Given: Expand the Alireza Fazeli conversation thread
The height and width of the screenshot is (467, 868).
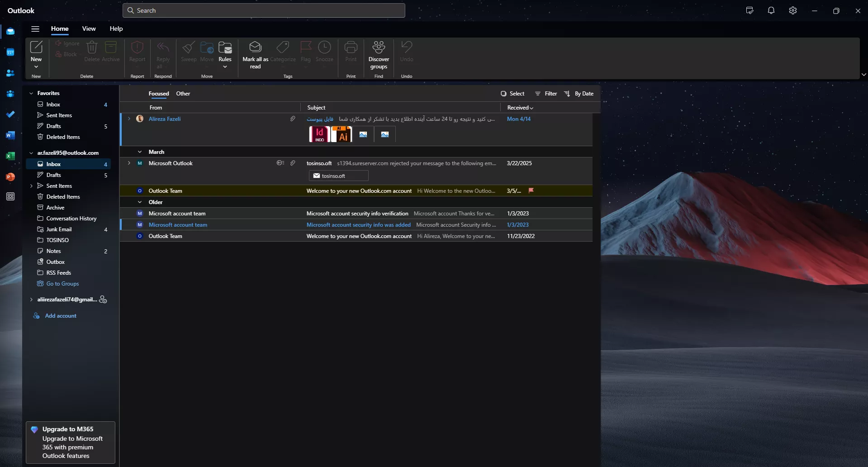Looking at the screenshot, I should 129,119.
